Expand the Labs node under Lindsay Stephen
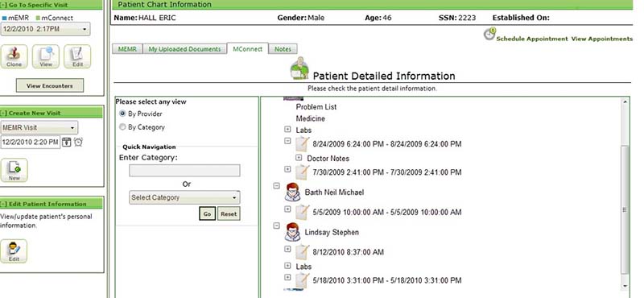Image resolution: width=644 pixels, height=298 pixels. [x=287, y=266]
